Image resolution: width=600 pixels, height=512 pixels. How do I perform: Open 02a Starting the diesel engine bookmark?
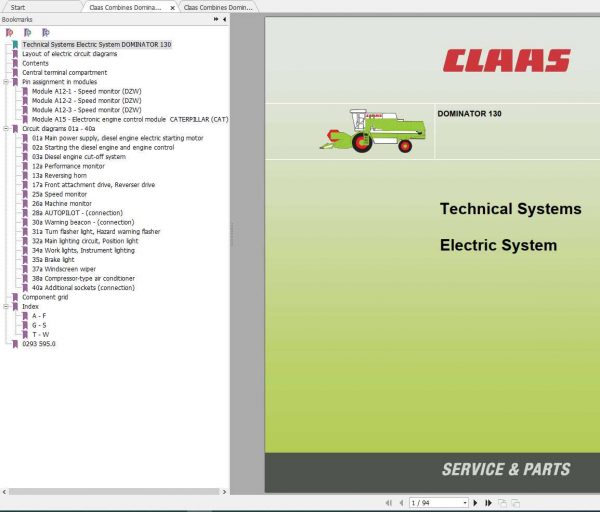103,147
